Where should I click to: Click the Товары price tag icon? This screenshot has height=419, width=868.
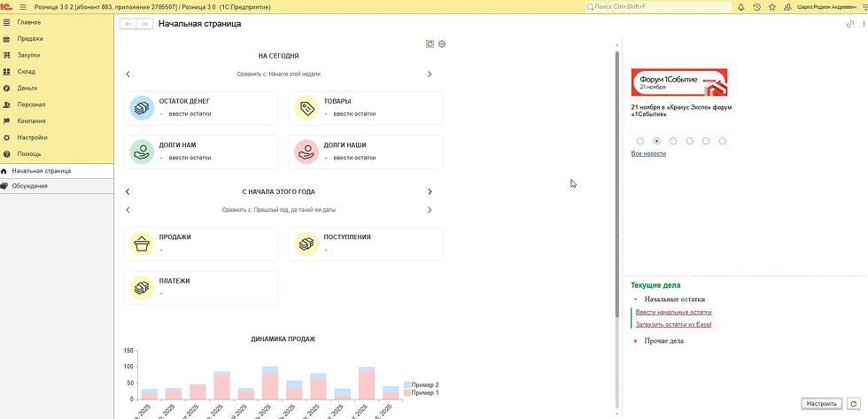[306, 108]
